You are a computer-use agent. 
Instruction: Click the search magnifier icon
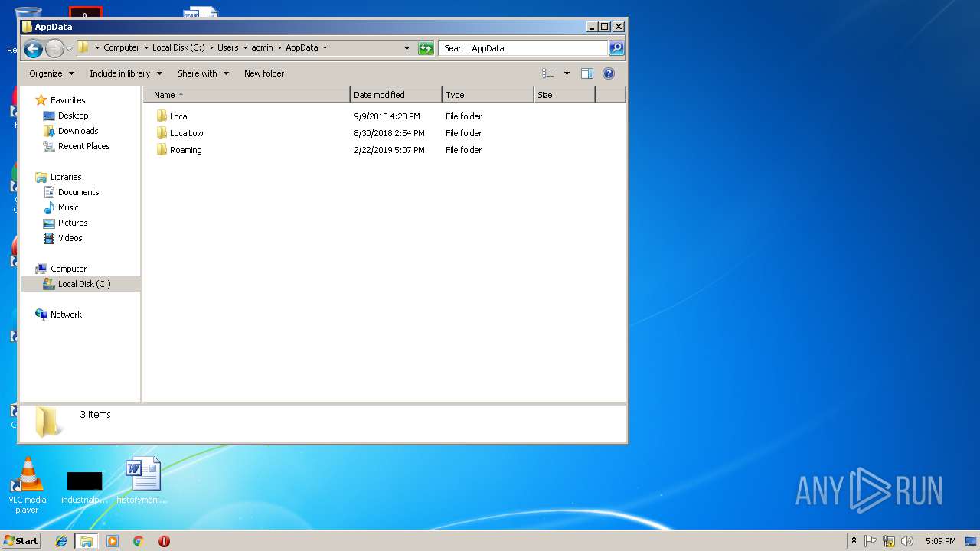(x=616, y=48)
